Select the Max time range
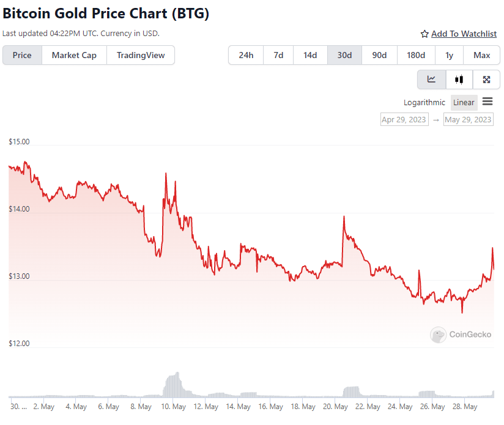Viewport: 504px width, 425px height. pyautogui.click(x=481, y=55)
